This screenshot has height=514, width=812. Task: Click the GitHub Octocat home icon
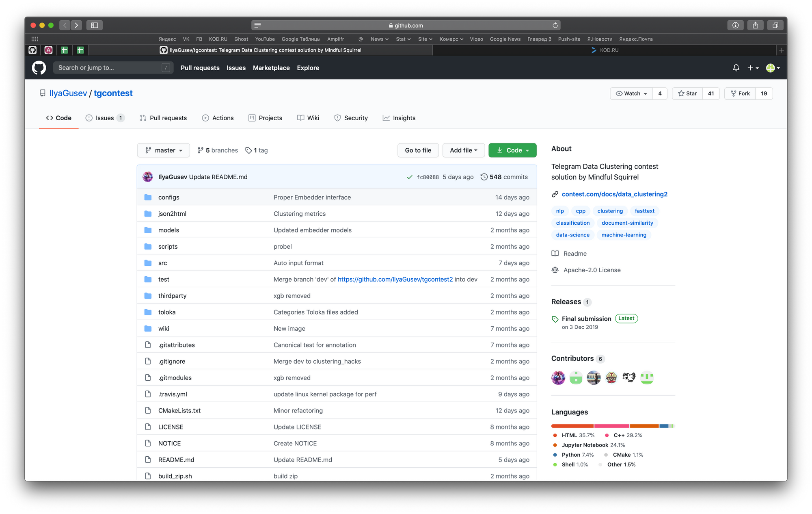click(x=39, y=68)
